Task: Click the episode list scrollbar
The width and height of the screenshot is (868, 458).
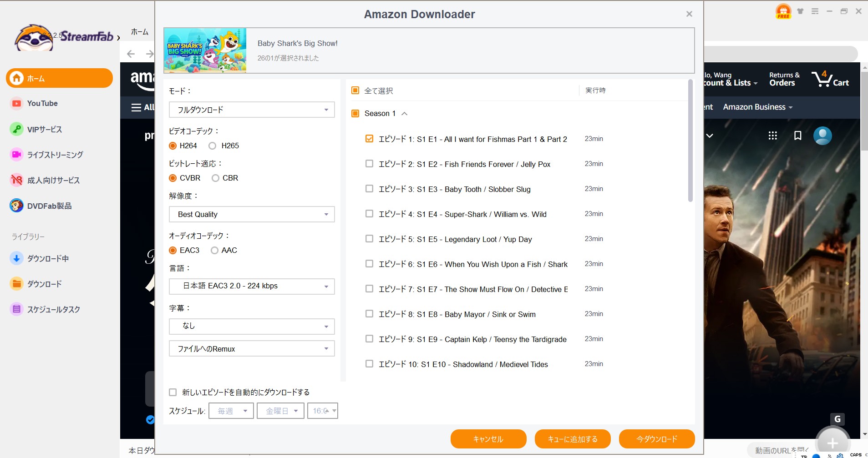Action: pos(690,141)
